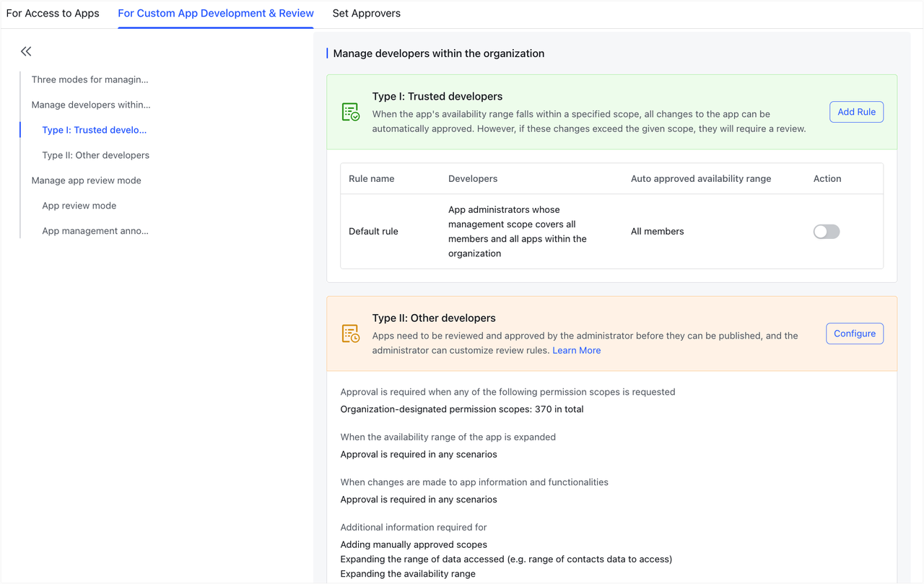
Task: Select Type II: Other developers in sidebar
Action: click(x=96, y=155)
